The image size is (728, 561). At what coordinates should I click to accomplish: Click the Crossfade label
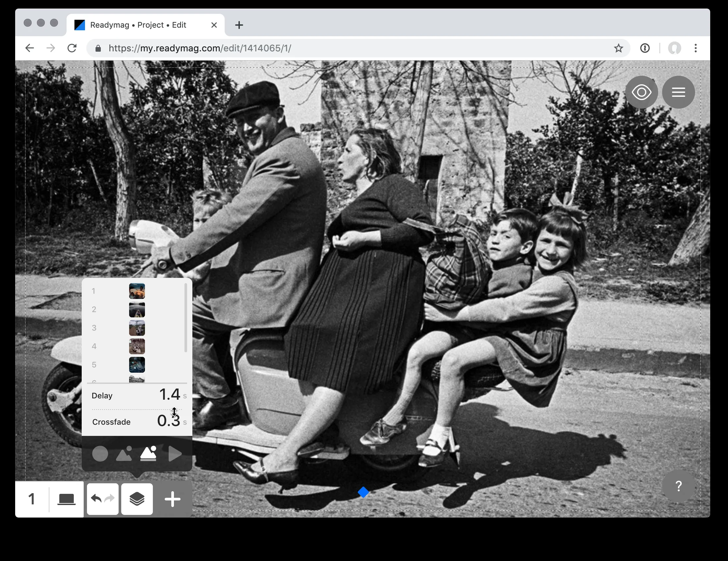(x=111, y=422)
